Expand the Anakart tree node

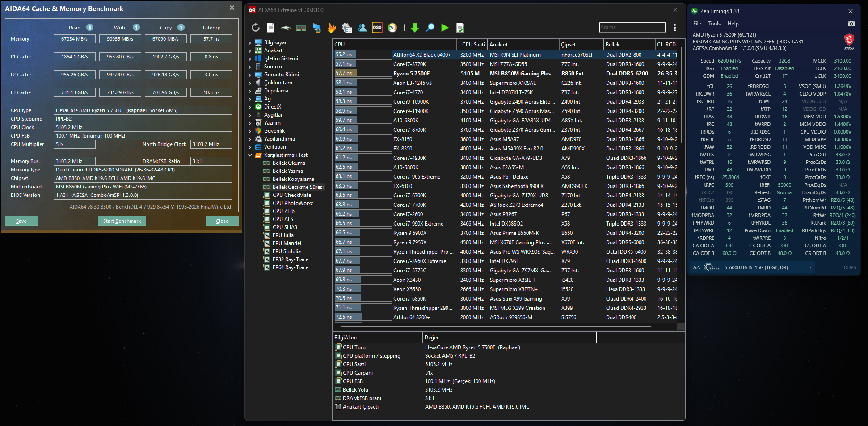(x=249, y=51)
